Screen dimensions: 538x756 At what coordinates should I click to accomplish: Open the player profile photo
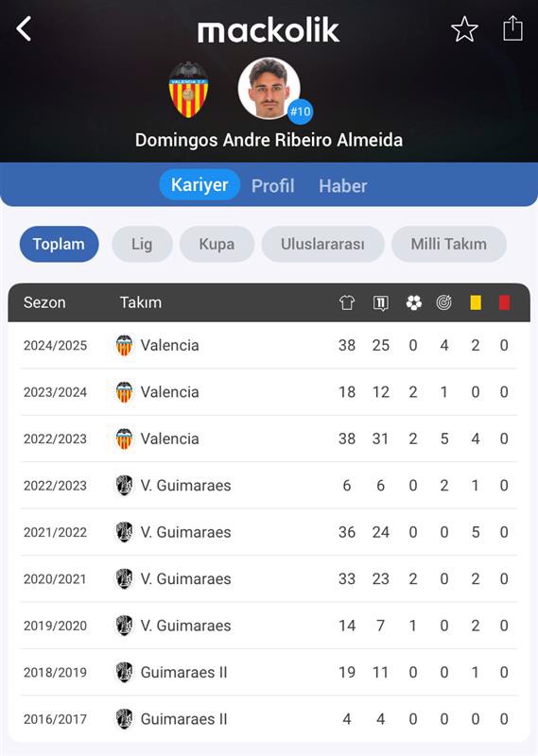pyautogui.click(x=269, y=88)
